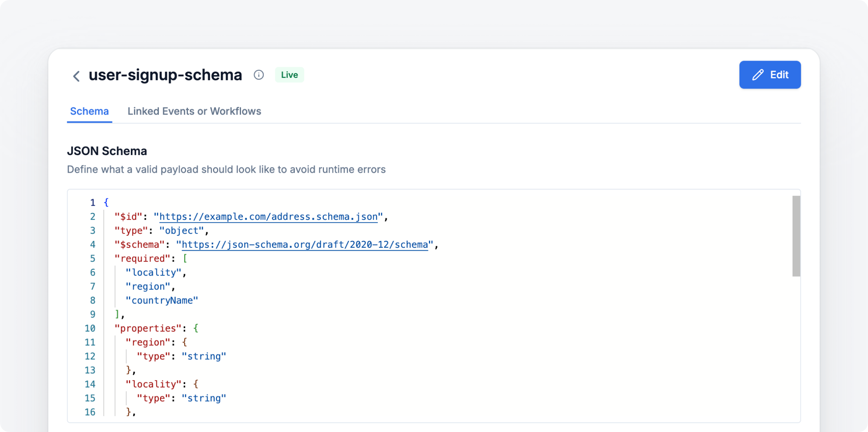The image size is (868, 432).
Task: Click the "locality" property key on line 14
Action: (x=153, y=384)
